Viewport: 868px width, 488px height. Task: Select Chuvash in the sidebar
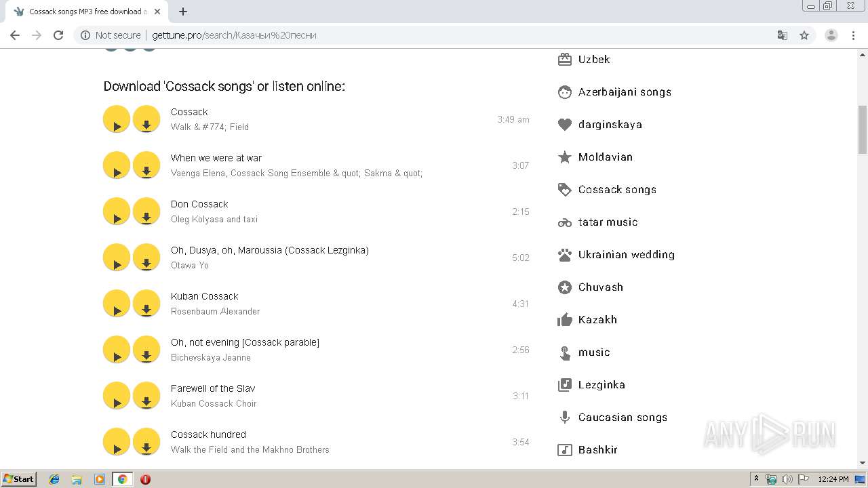click(x=601, y=287)
